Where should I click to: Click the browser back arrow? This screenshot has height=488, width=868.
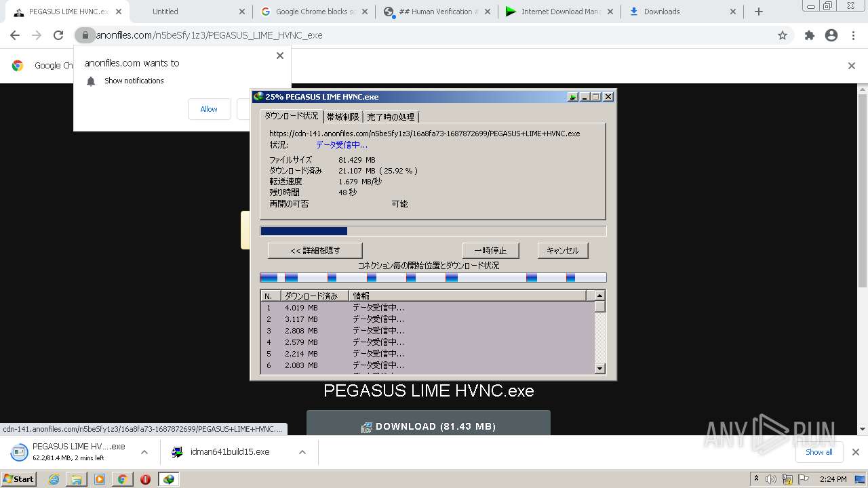pyautogui.click(x=15, y=35)
